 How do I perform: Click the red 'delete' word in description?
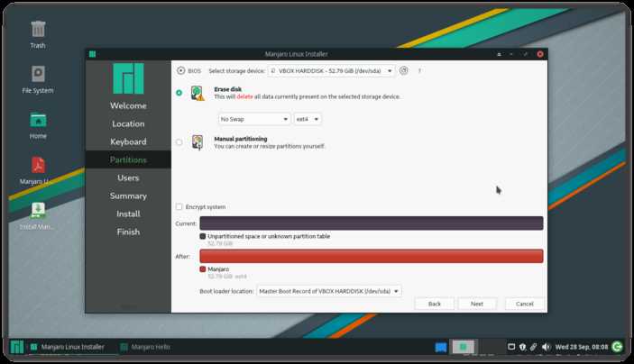click(x=244, y=97)
